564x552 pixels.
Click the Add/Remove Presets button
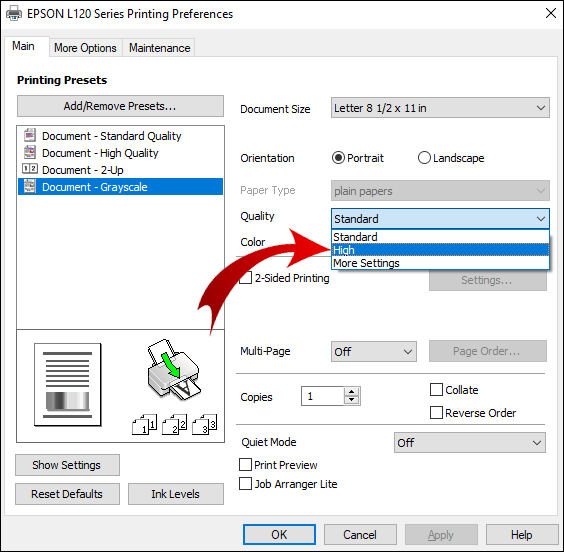click(x=120, y=106)
